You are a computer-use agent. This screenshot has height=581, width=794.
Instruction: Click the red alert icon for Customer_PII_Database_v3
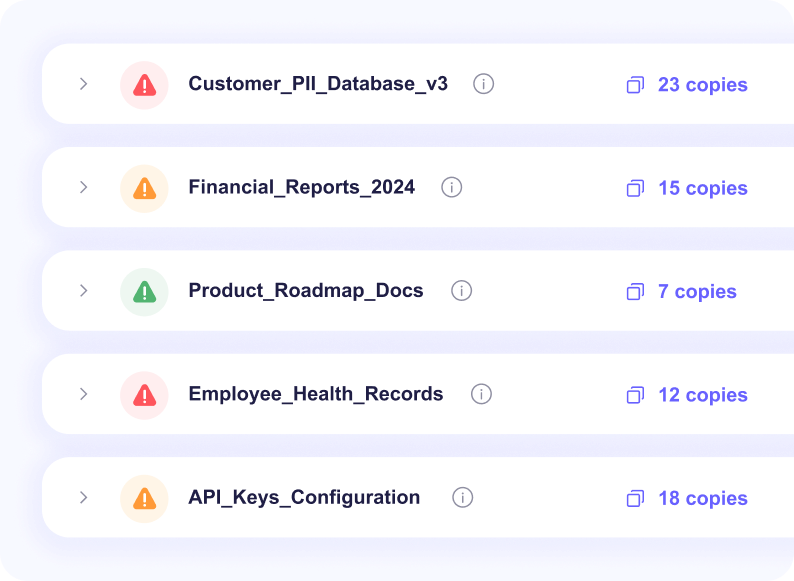point(144,85)
